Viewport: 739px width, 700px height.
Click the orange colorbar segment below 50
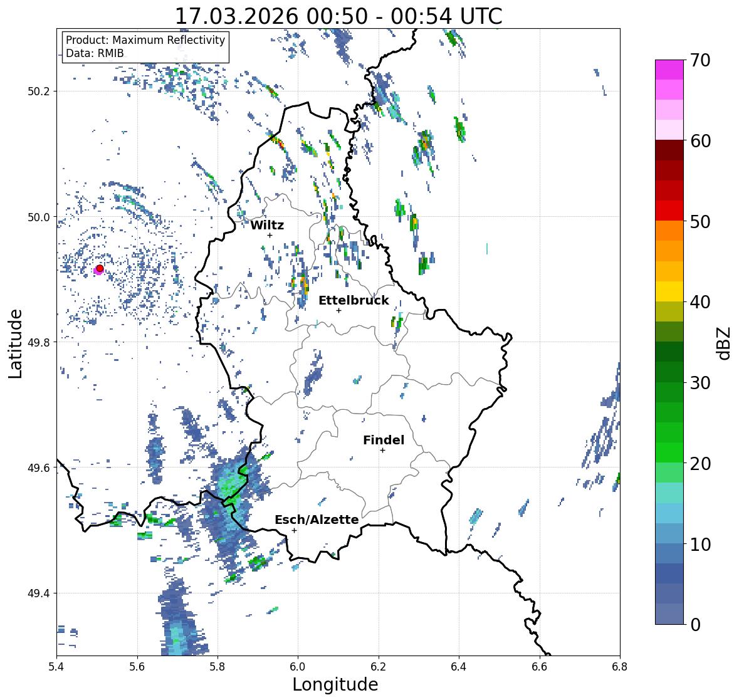point(669,231)
